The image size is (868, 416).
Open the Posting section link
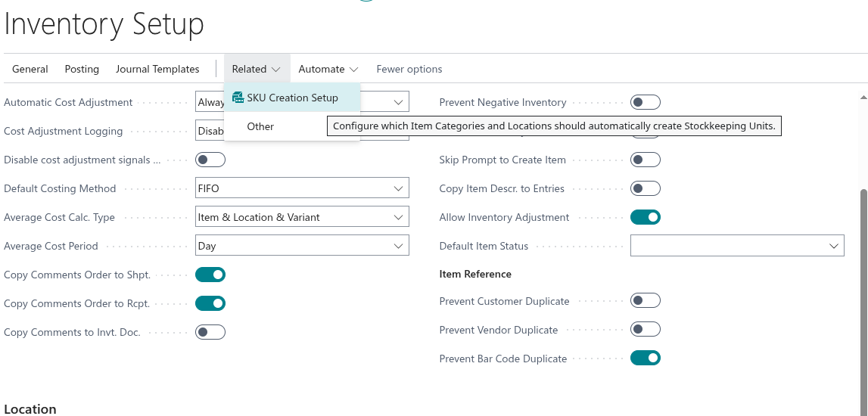point(82,69)
